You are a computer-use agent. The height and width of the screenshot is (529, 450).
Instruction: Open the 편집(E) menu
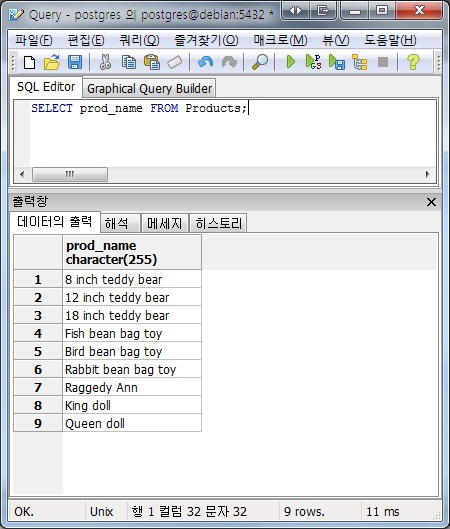86,40
